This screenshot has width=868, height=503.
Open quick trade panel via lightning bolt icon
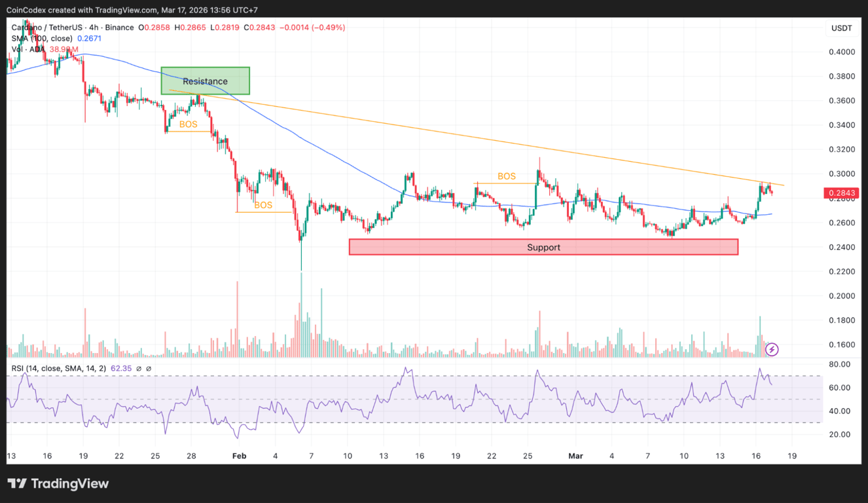[x=772, y=350]
